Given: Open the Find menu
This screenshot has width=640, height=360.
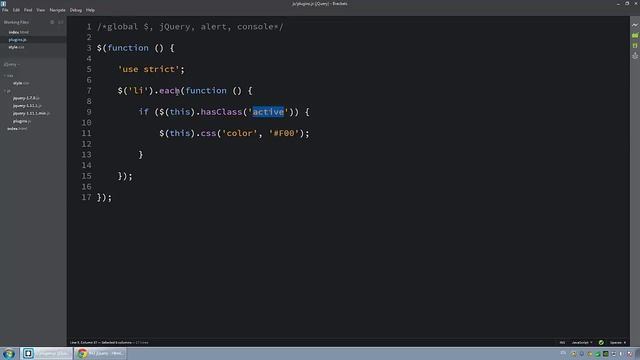Looking at the screenshot, I should click(28, 10).
